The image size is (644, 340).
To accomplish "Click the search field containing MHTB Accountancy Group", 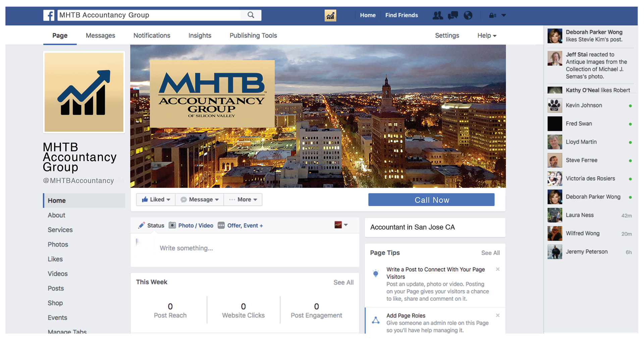I will click(149, 15).
